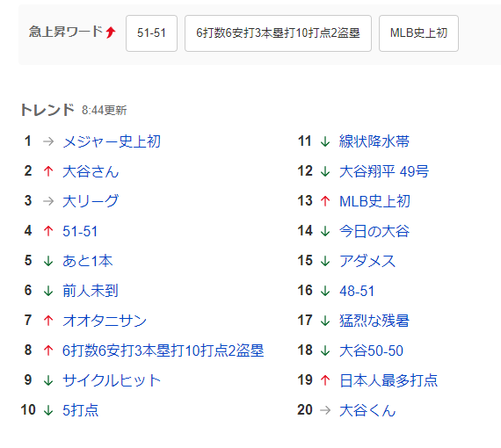This screenshot has height=448, width=501.
Task: Open the rank 8 link 6打数6安打3本塁打10打点2盗塁
Action: 163,350
